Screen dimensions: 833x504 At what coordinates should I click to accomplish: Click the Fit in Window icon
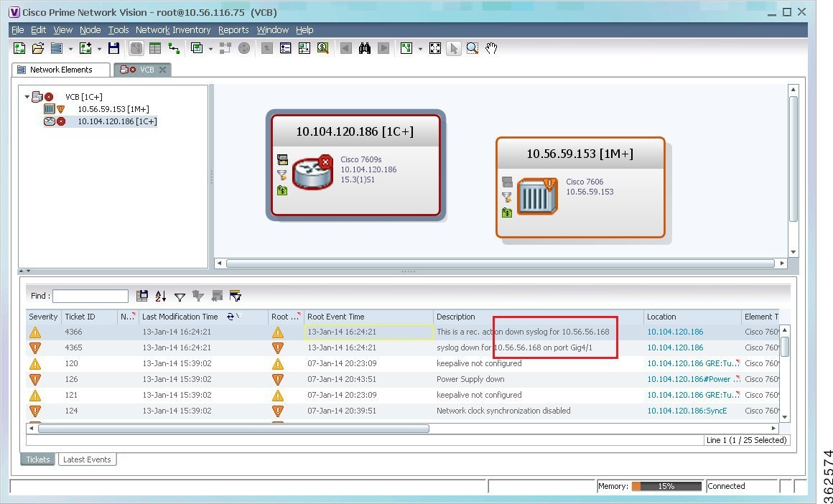click(x=435, y=48)
